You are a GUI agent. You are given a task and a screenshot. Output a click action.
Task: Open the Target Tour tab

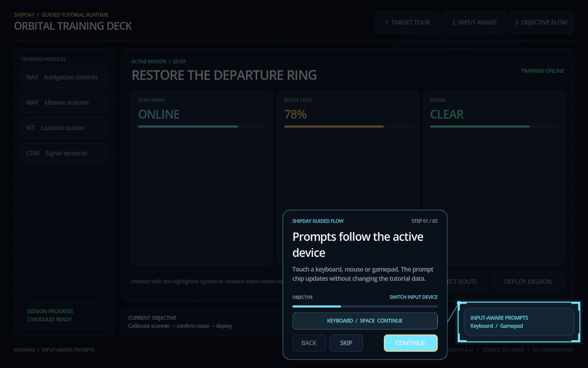click(x=407, y=23)
